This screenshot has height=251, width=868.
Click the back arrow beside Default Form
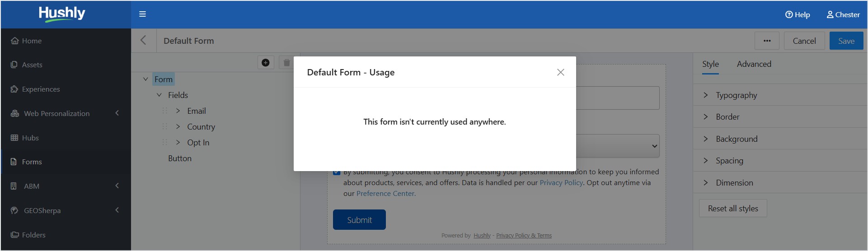143,40
